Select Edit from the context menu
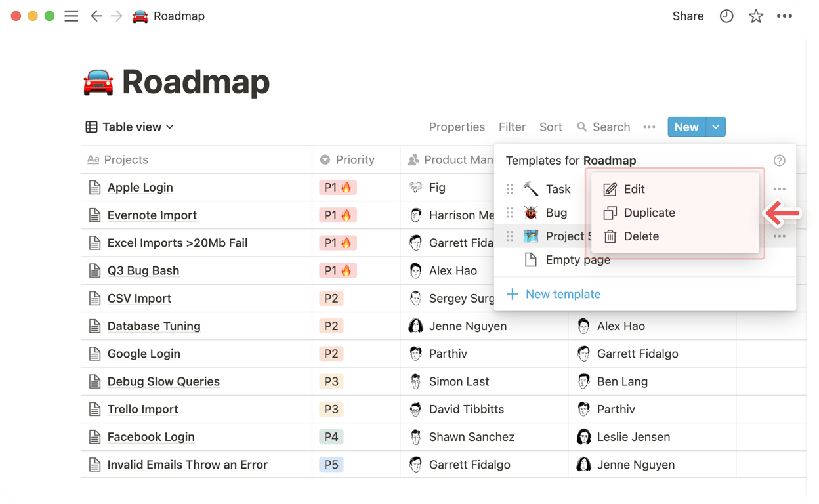The image size is (819, 504). coord(634,189)
